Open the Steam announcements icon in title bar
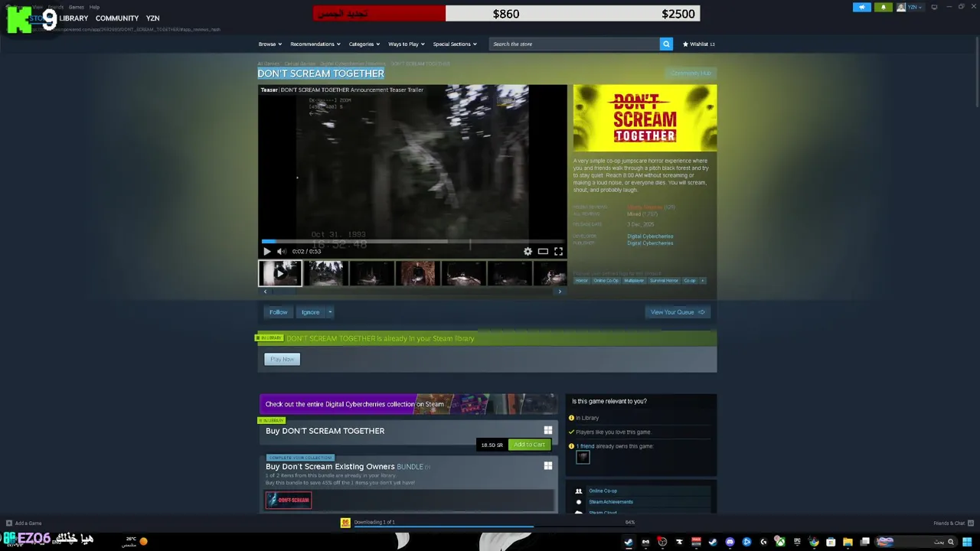Image resolution: width=980 pixels, height=551 pixels. tap(862, 7)
